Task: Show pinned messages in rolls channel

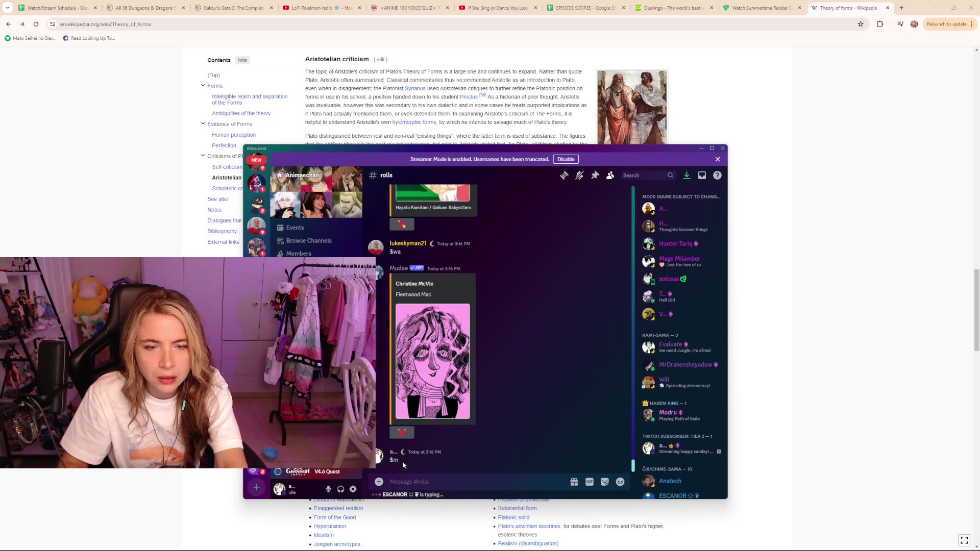Action: (x=595, y=176)
